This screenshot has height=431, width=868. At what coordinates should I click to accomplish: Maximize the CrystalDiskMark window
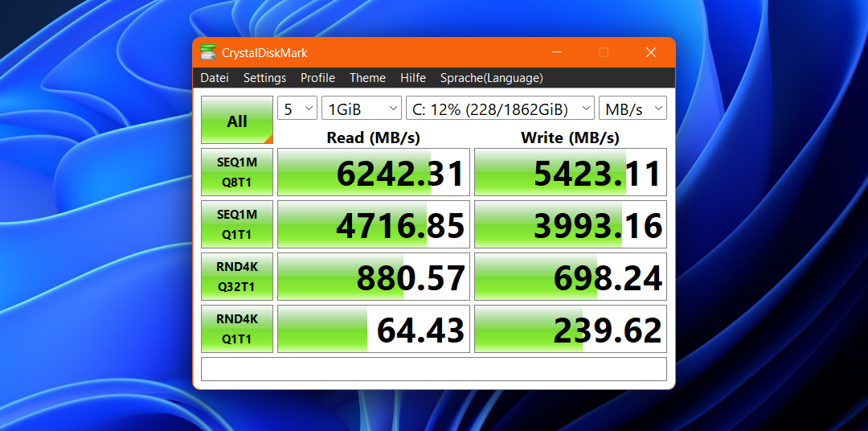click(604, 52)
